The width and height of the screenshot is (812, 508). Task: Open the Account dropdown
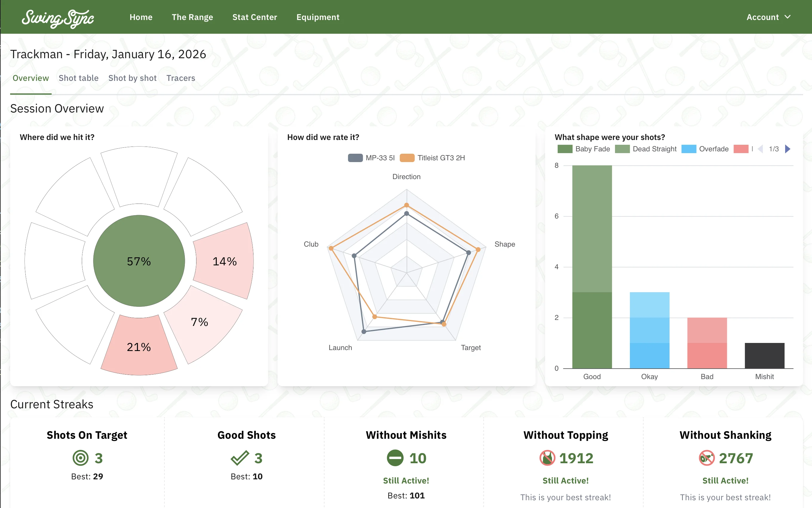point(769,17)
